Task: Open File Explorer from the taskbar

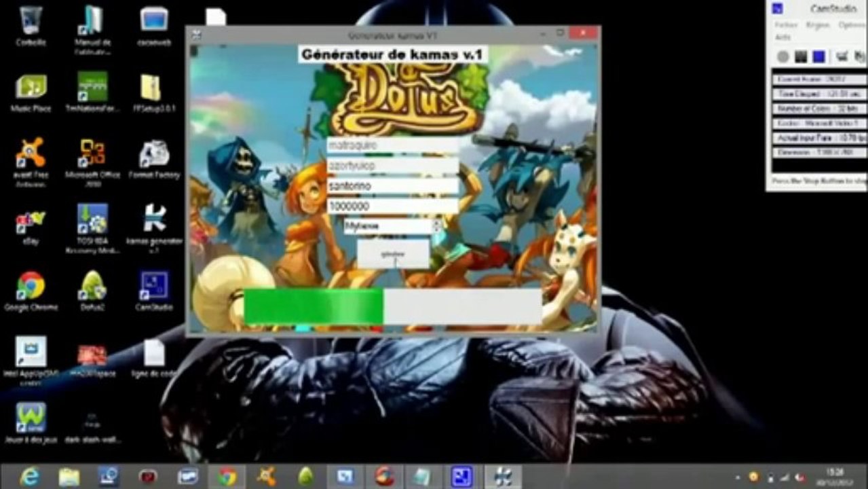Action: pyautogui.click(x=69, y=477)
